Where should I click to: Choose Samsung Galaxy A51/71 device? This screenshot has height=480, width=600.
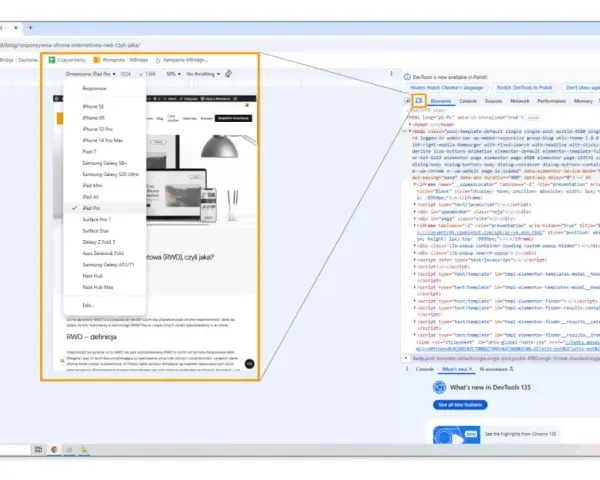(x=104, y=265)
